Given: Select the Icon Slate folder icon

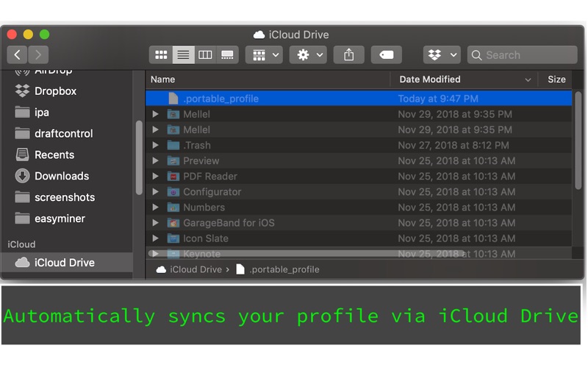Looking at the screenshot, I should [x=173, y=238].
